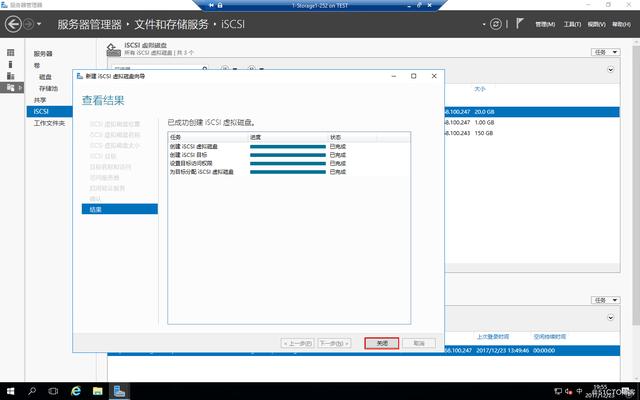Click the iSCSI breadcrumb in the header
This screenshot has height=400, width=640.
pos(233,24)
